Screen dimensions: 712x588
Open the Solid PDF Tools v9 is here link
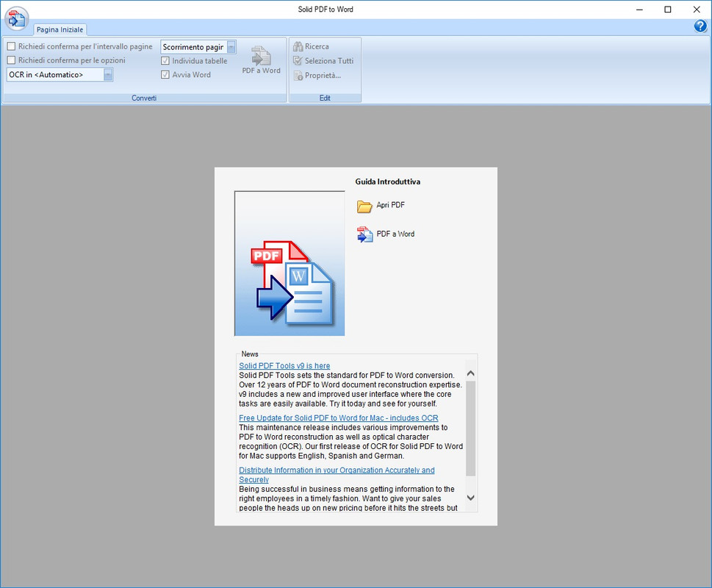click(284, 365)
